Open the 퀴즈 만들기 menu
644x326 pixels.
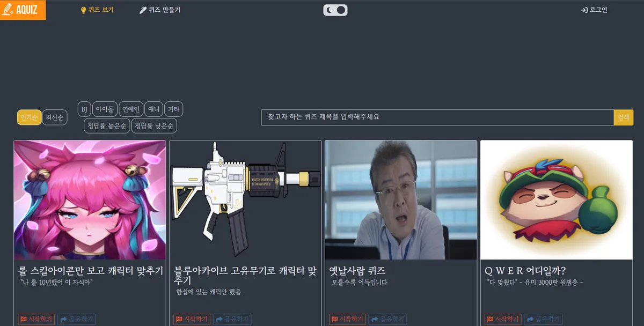tap(160, 10)
